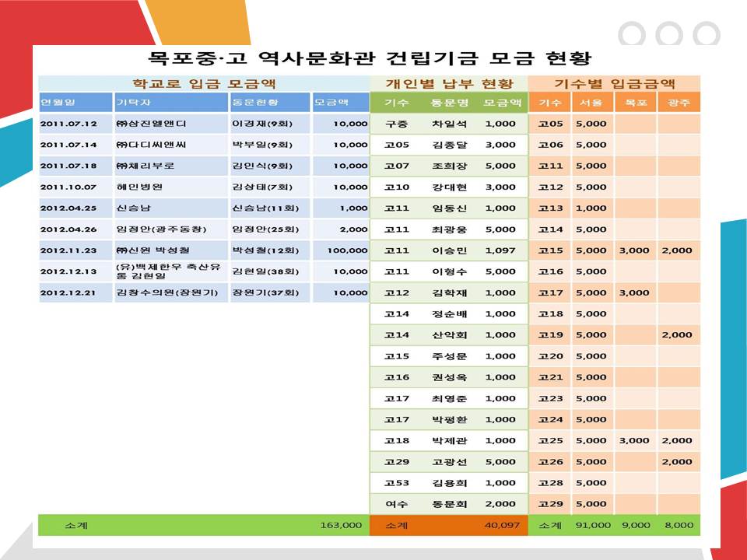This screenshot has height=560, width=747.
Task: Click the 기수별 입금금액 section header
Action: [614, 84]
